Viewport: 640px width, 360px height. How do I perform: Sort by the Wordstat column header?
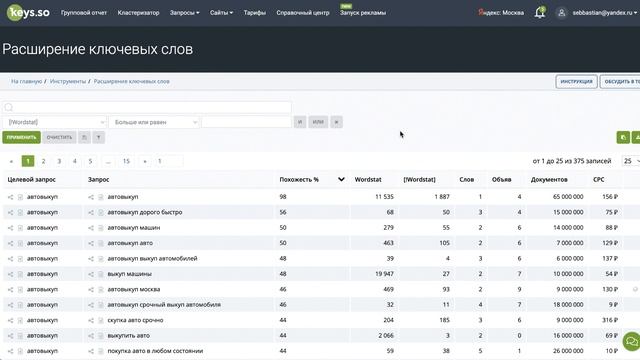(368, 180)
